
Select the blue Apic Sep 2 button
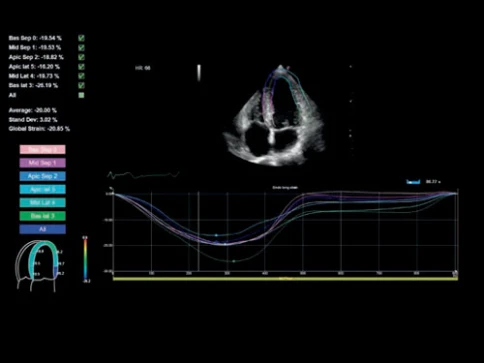tap(43, 176)
